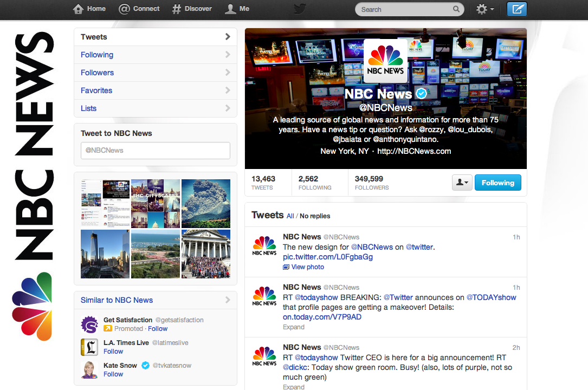
Task: Click the Tweet to NBC News text box
Action: pyautogui.click(x=155, y=150)
